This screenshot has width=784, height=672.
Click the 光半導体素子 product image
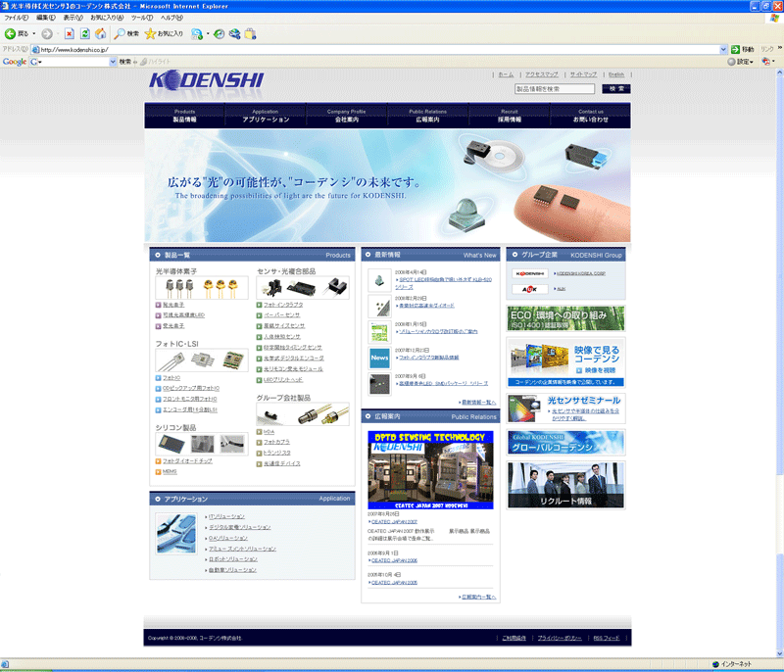tap(202, 288)
